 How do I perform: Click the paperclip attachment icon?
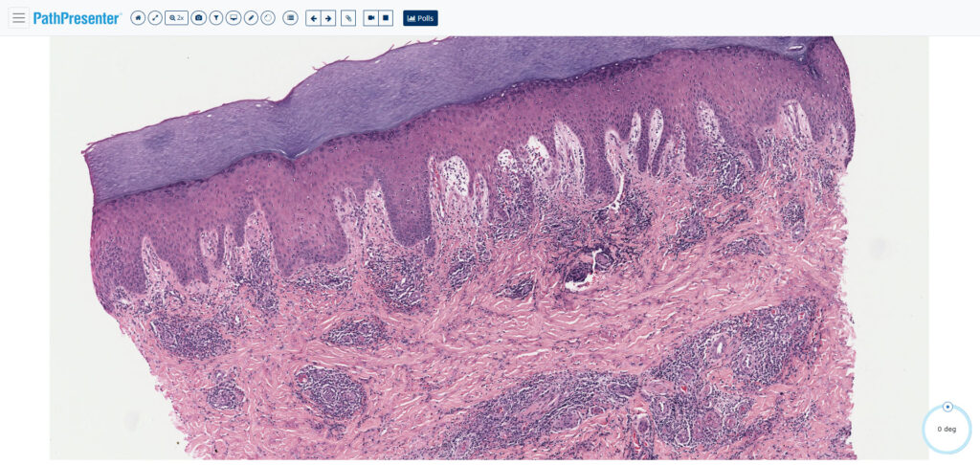(348, 18)
